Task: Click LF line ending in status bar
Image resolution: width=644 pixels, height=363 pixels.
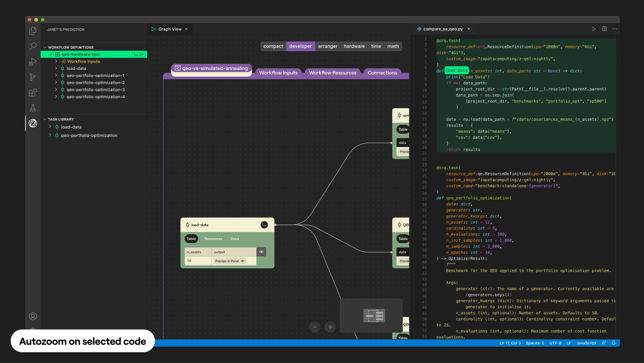Action: point(569,343)
